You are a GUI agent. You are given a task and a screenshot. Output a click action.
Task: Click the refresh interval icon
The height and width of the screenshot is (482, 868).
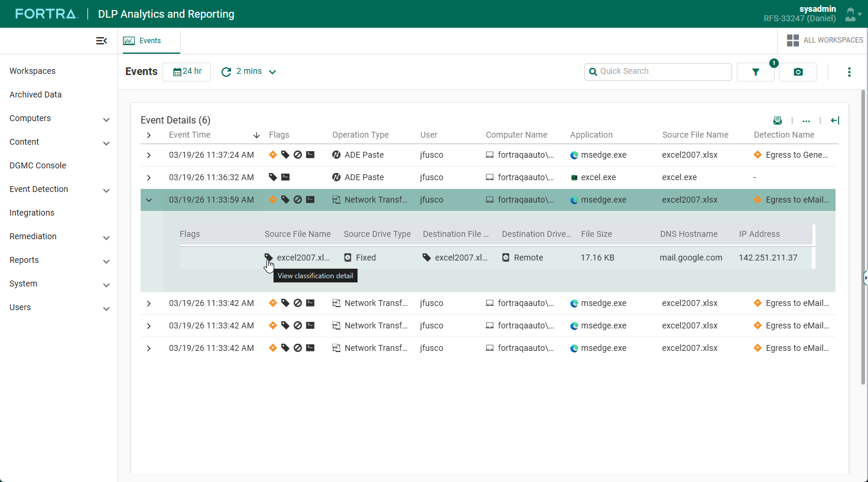226,72
